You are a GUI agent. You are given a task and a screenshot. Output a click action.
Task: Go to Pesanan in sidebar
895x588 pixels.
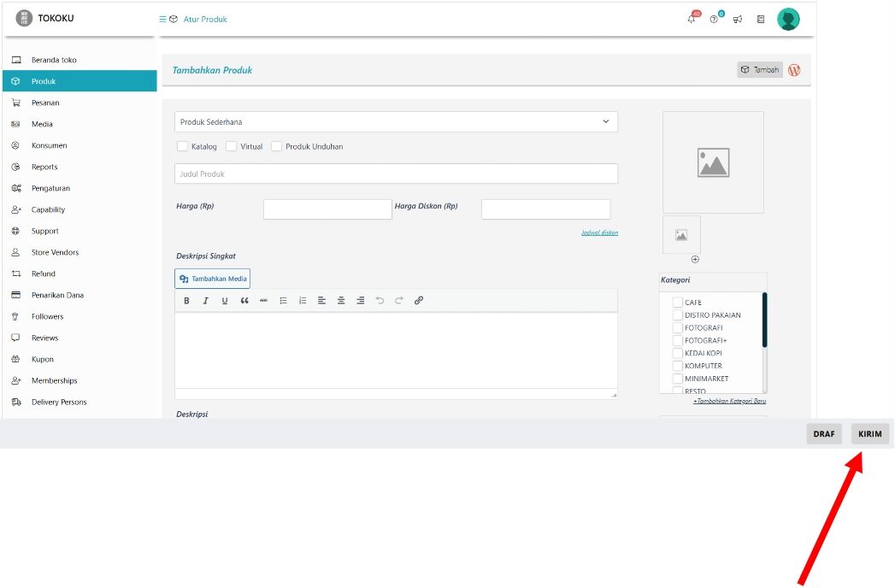(45, 103)
